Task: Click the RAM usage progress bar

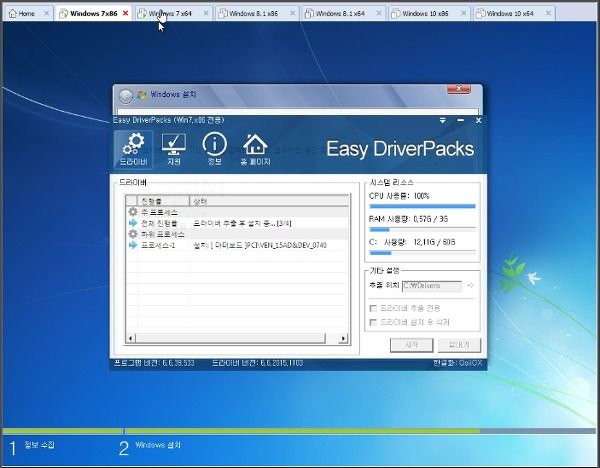Action: click(x=422, y=230)
